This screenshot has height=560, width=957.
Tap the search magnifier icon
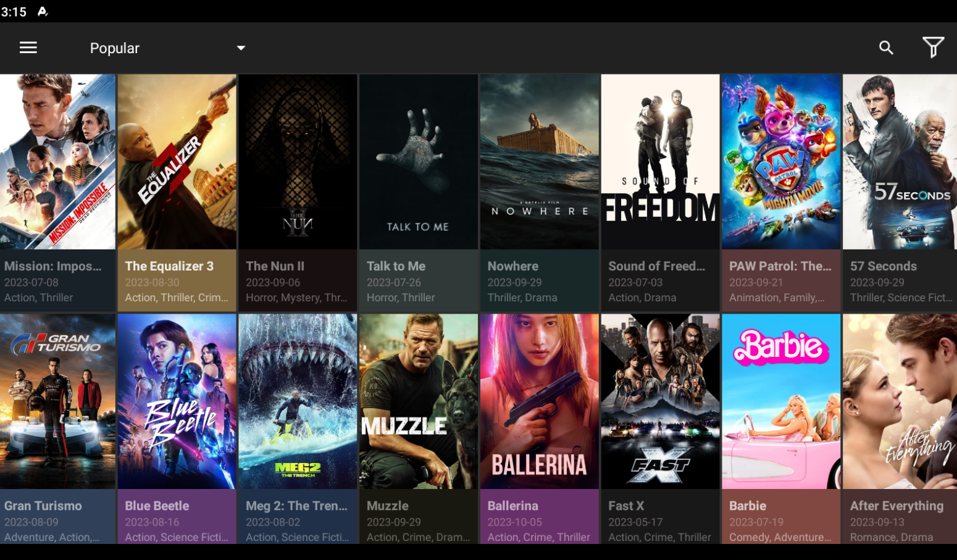click(886, 48)
